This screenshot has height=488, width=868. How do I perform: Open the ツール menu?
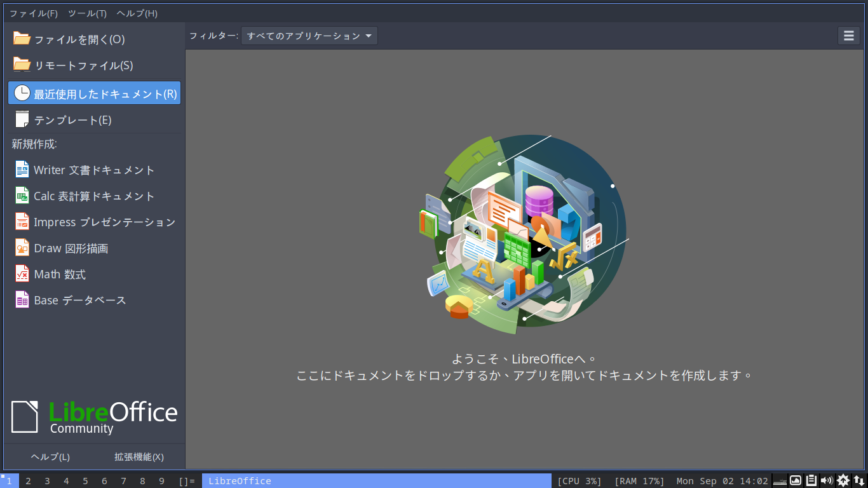[x=88, y=13]
